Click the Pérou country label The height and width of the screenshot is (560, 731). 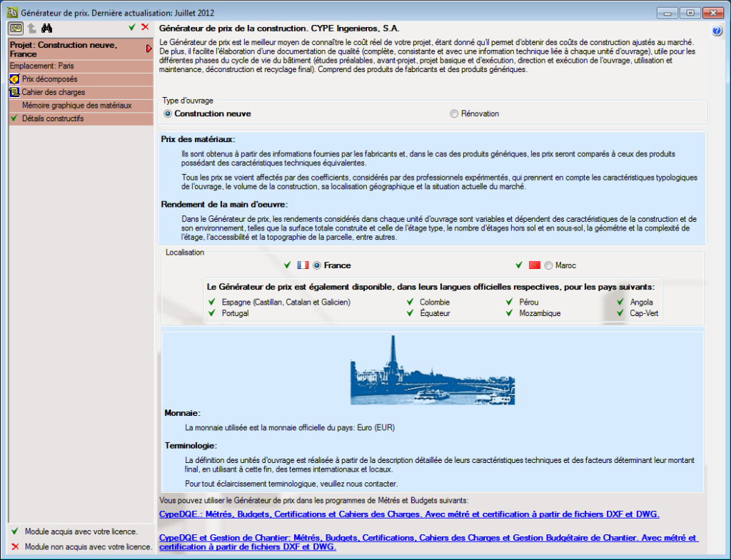point(529,302)
